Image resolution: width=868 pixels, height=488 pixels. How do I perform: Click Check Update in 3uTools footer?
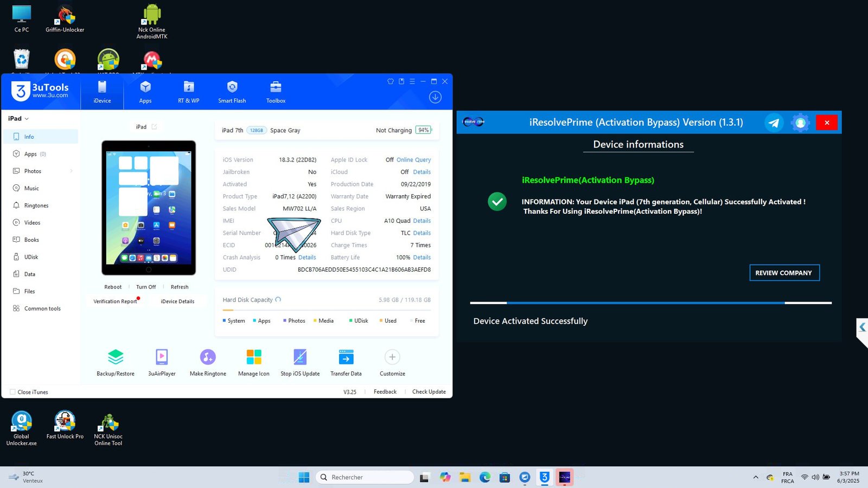[429, 391]
